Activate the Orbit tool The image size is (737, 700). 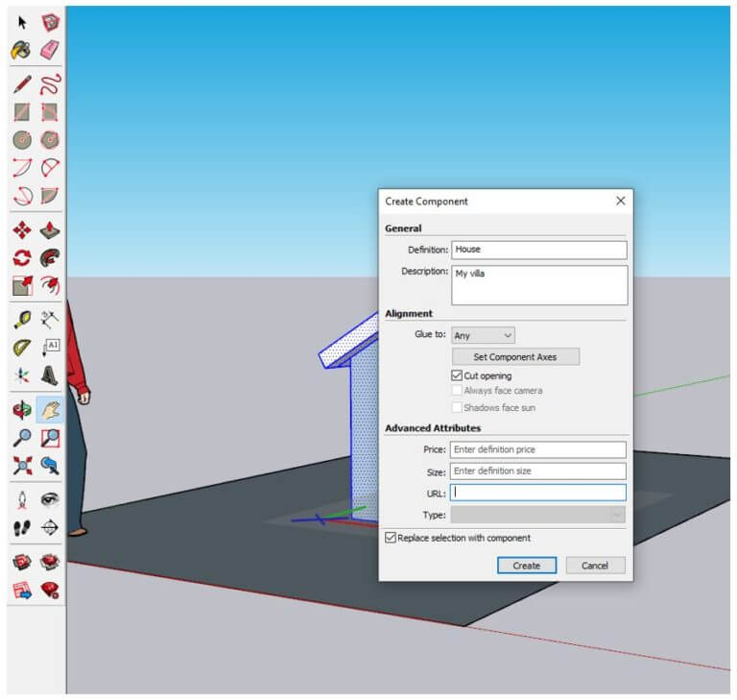pos(22,410)
